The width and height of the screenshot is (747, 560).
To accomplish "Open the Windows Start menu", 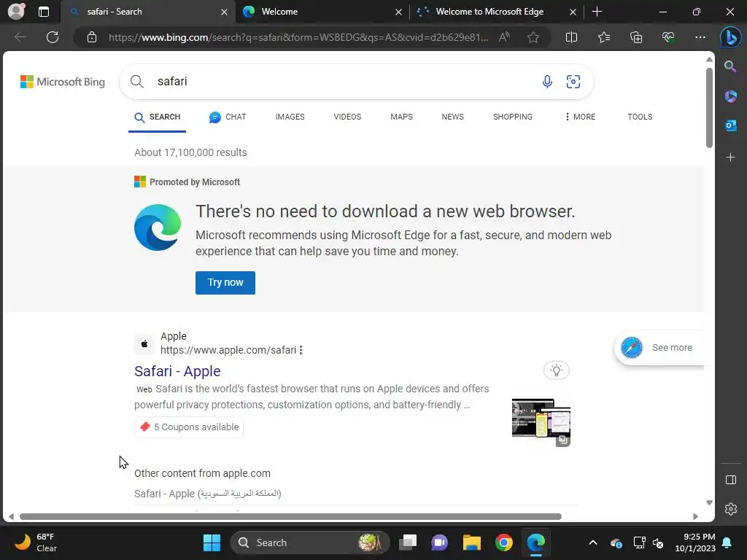I will click(212, 542).
